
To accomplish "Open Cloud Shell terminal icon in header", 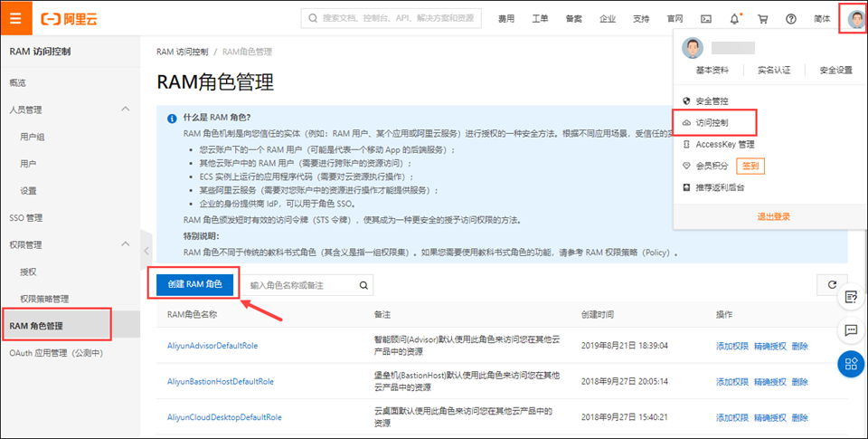I will 706,19.
